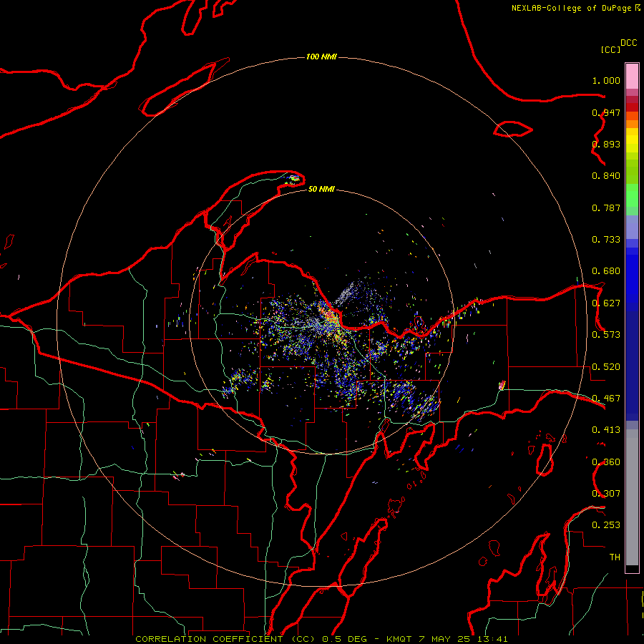Screen dimensions: 644x644
Task: Click the 0.787 scale value
Action: point(606,208)
